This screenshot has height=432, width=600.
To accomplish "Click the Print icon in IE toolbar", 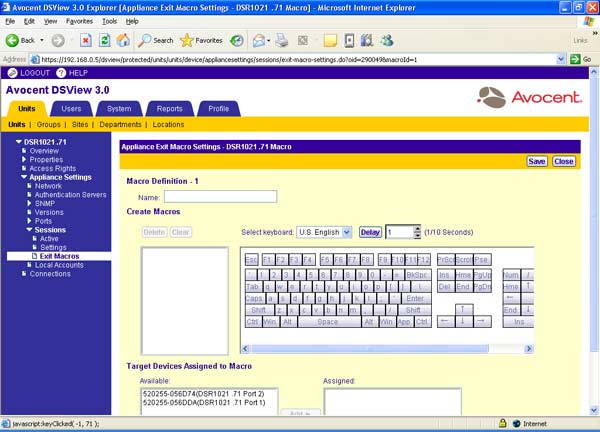I will [x=282, y=40].
